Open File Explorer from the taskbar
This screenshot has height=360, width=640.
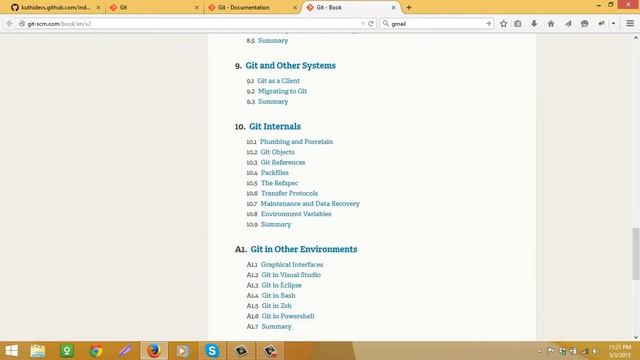click(x=38, y=351)
